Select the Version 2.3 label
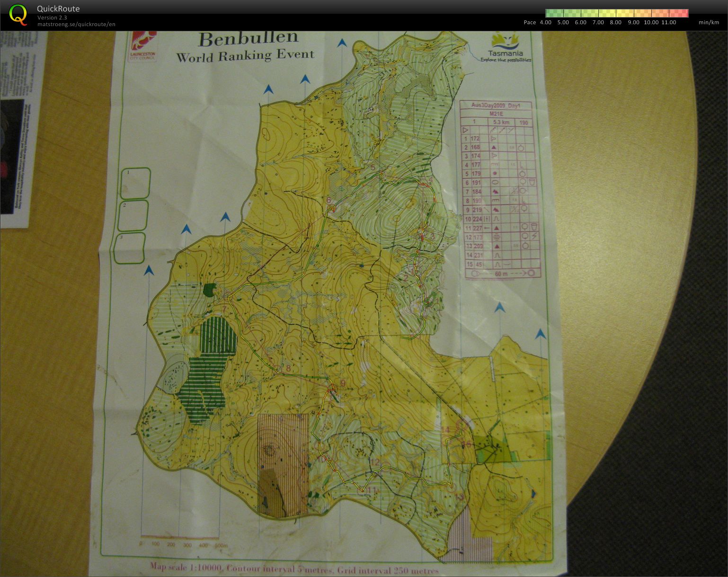Screen dimensions: 728x577 [x=52, y=18]
